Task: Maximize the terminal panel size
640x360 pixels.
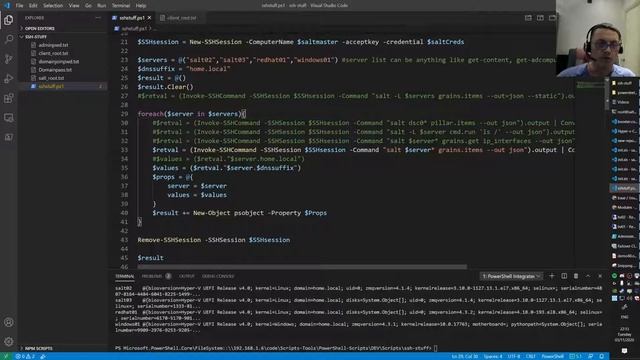Action: 588,276
